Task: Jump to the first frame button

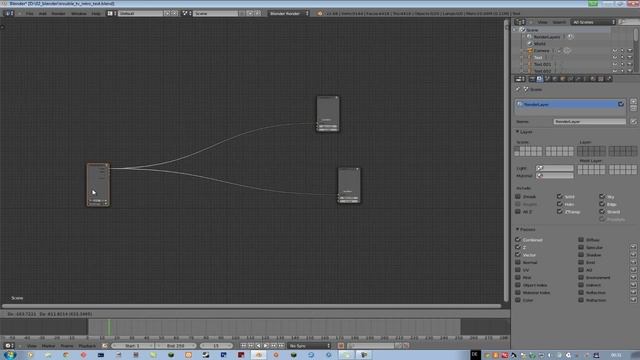Action: [243, 346]
